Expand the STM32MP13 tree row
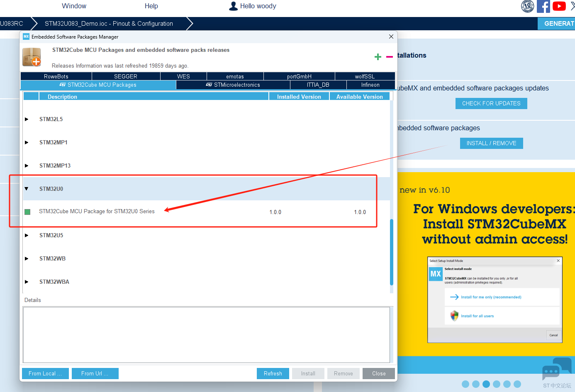The width and height of the screenshot is (575, 392). (27, 166)
